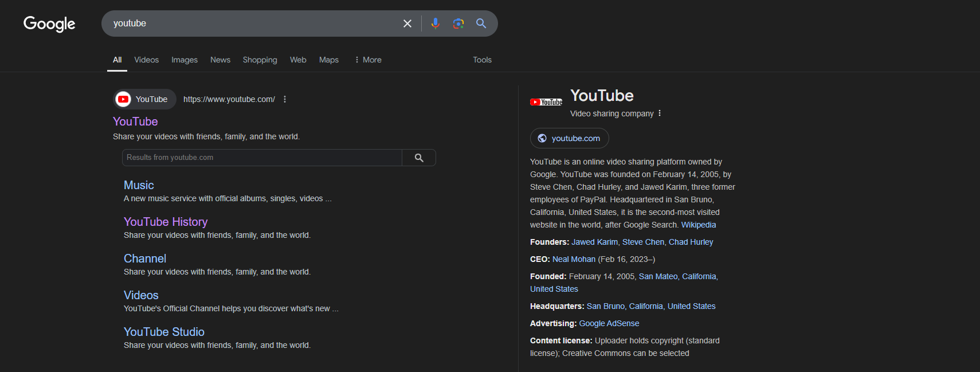The width and height of the screenshot is (980, 372).
Task: Click the "Advertising:" label
Action: [553, 323]
